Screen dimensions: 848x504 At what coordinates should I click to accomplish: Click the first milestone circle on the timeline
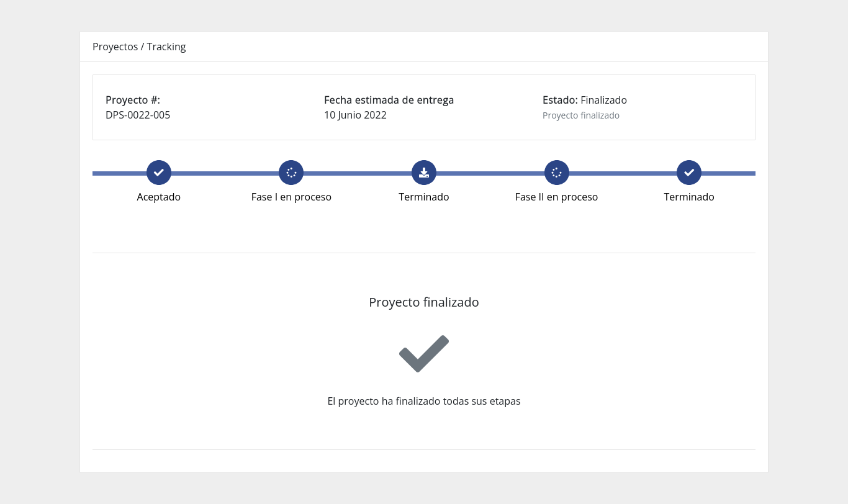click(x=159, y=173)
